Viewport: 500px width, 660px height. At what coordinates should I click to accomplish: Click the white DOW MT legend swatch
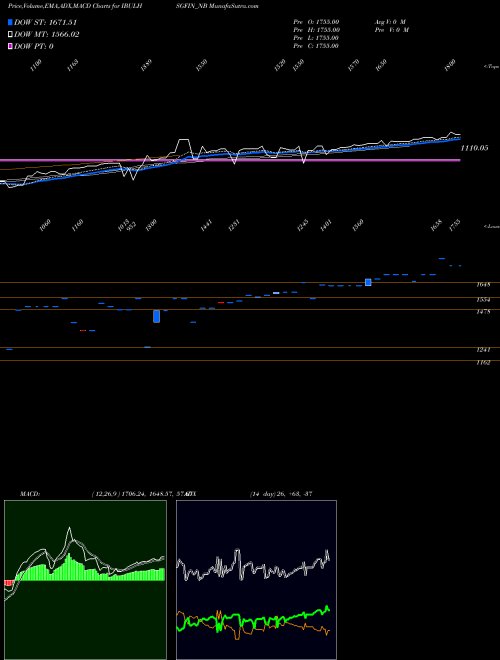(x=11, y=35)
